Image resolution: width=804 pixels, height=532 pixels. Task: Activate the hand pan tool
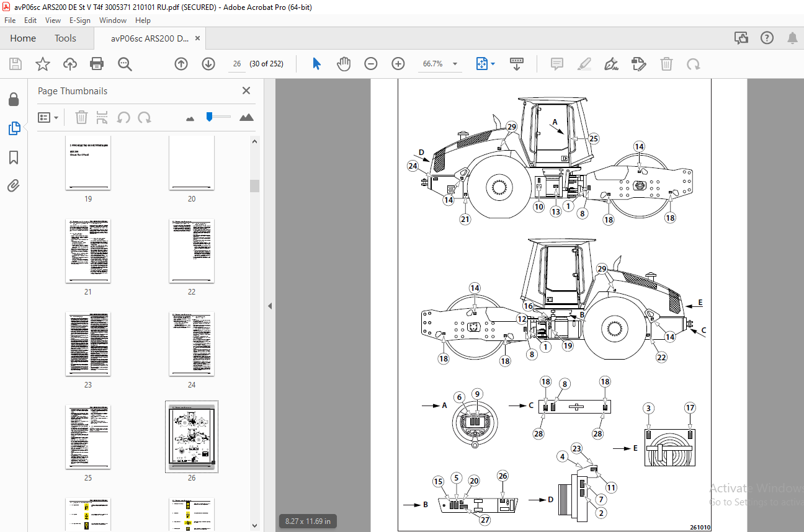pos(344,64)
